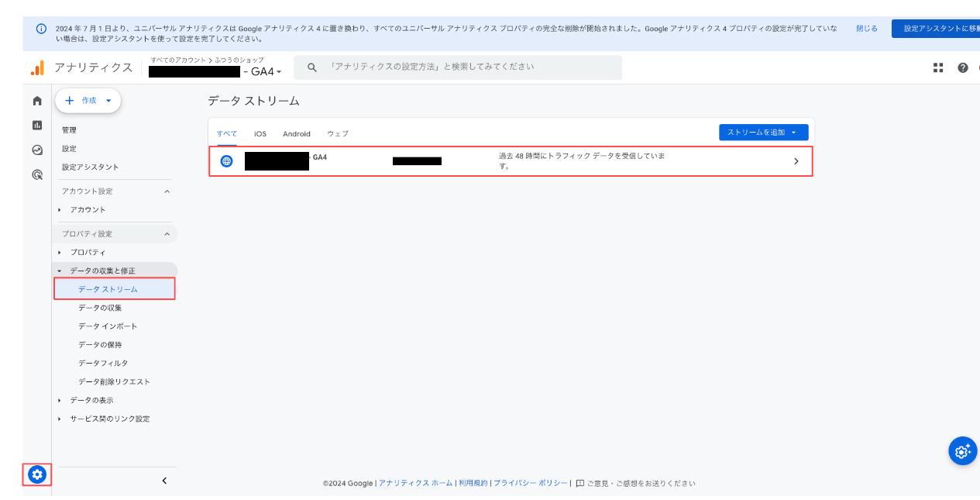The image size is (980, 500).
Task: Open the GA4 property selector dropdown
Action: 215,71
